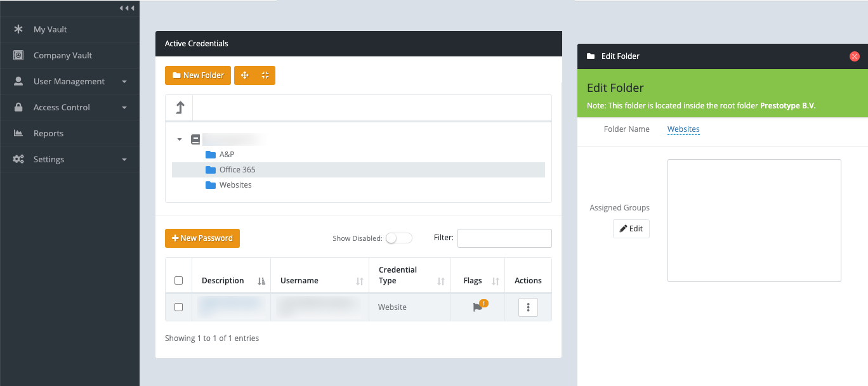The image size is (868, 386).
Task: Collapse the root folder tree node
Action: 180,139
